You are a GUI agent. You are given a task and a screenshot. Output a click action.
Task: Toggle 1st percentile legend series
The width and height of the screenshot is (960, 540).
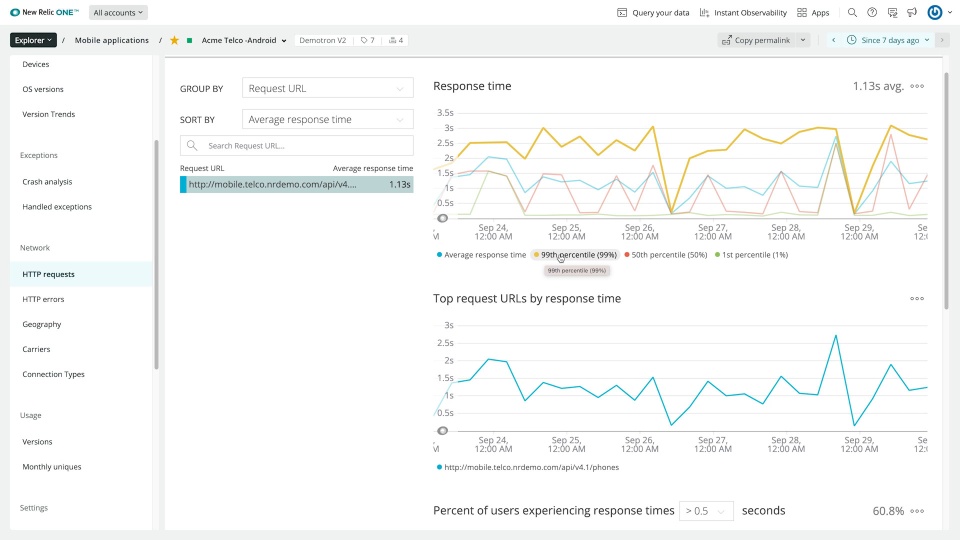click(x=751, y=255)
